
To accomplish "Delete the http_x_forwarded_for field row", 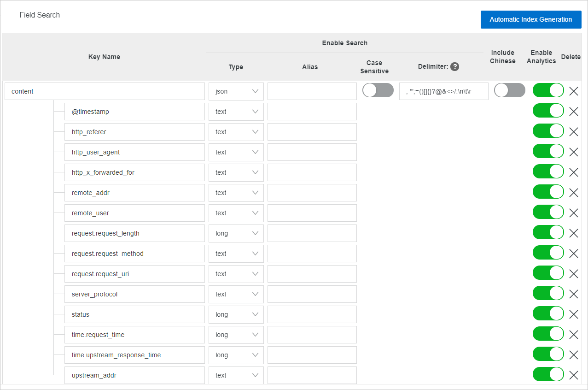I will pyautogui.click(x=574, y=172).
